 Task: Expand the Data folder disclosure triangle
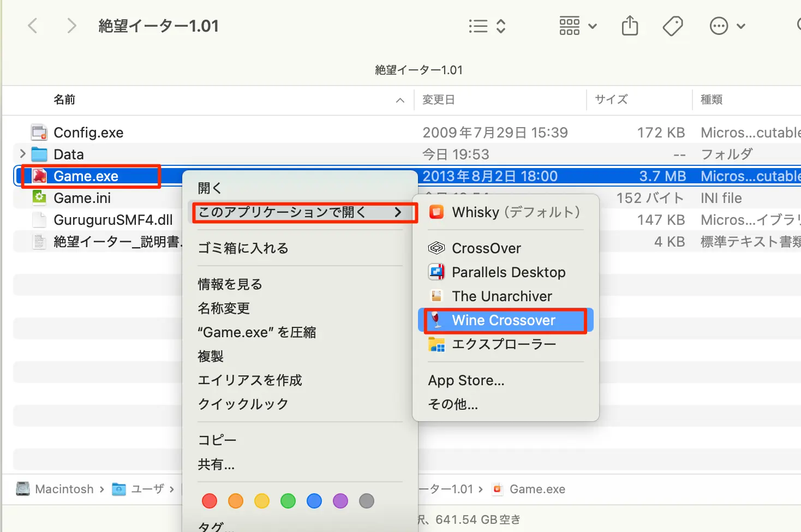coord(22,154)
